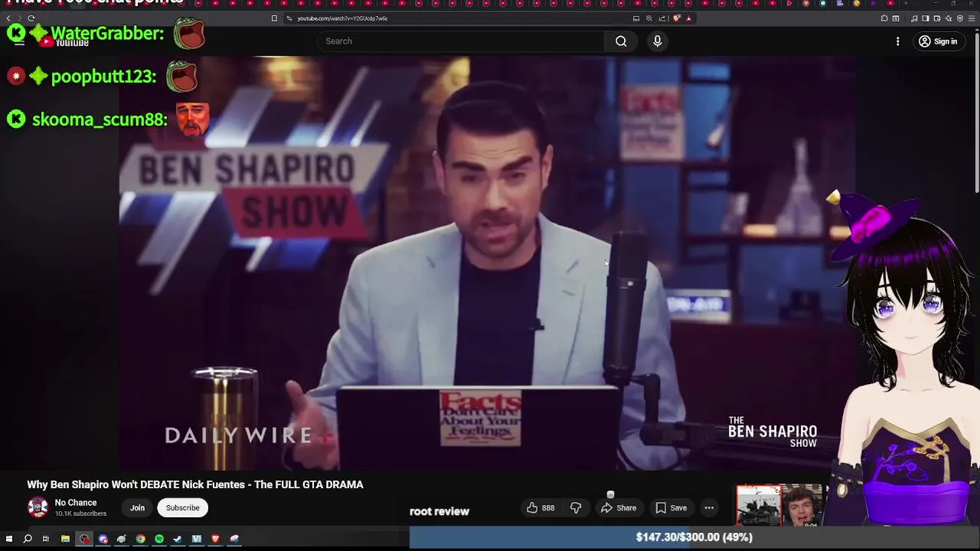Image resolution: width=980 pixels, height=551 pixels.
Task: Open Brave playlist music-note icon
Action: [914, 18]
